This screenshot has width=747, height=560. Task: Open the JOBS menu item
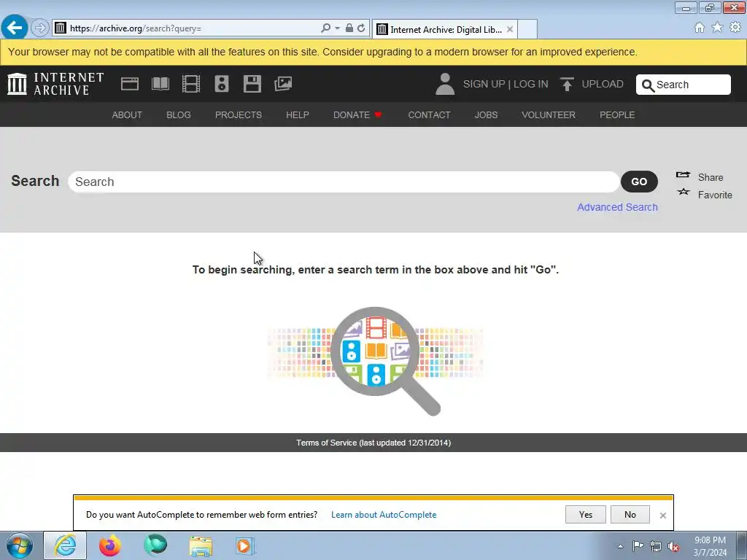point(486,114)
